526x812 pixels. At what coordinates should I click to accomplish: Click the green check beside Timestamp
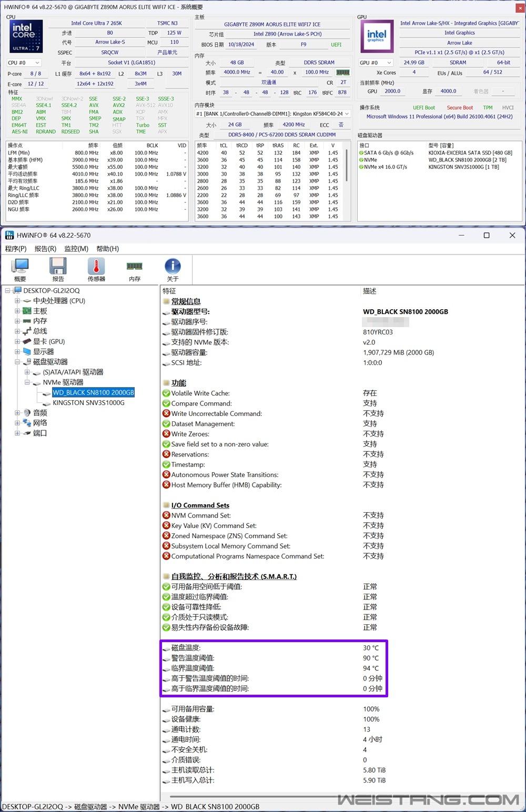point(166,464)
